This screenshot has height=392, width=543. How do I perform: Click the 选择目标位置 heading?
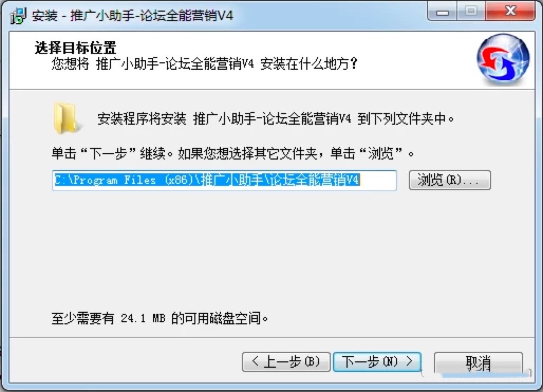click(76, 48)
